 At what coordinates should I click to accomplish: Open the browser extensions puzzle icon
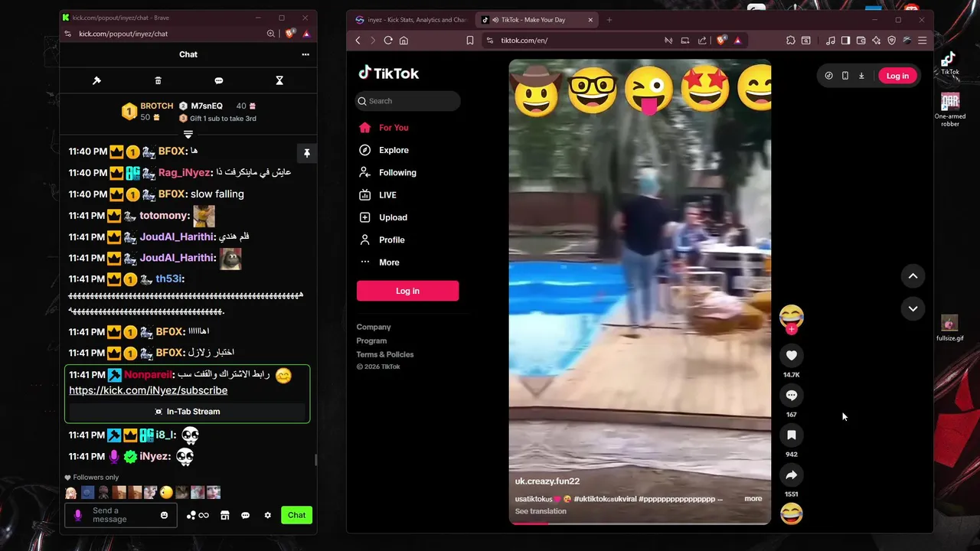click(791, 41)
